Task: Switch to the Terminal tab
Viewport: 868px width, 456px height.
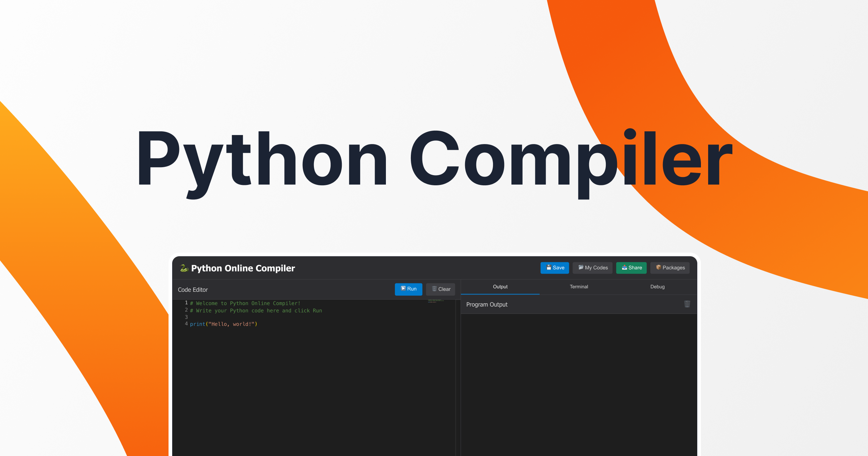Action: point(579,287)
